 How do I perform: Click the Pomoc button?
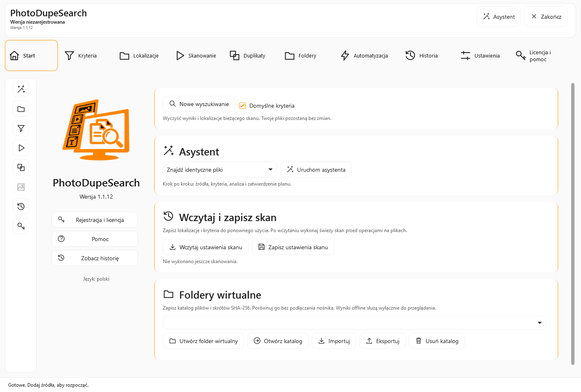click(95, 239)
